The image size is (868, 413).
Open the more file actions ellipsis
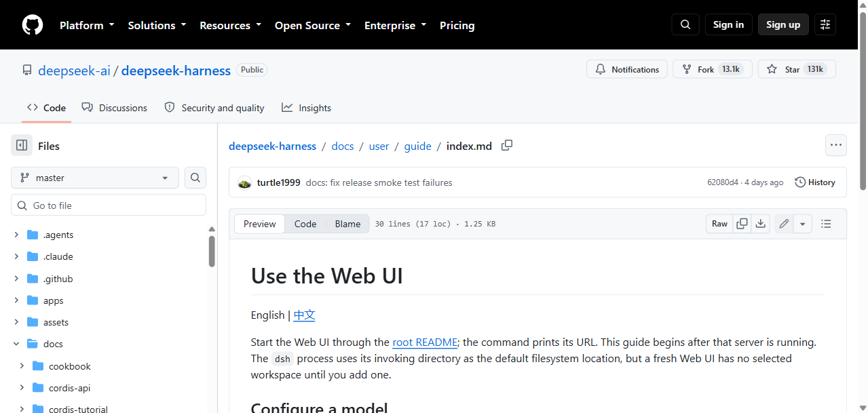coord(836,145)
